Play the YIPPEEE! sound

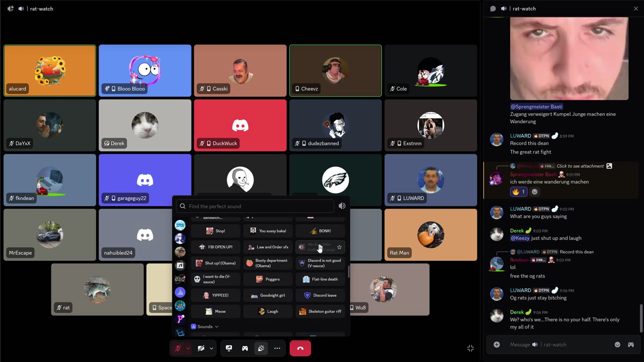point(215,295)
